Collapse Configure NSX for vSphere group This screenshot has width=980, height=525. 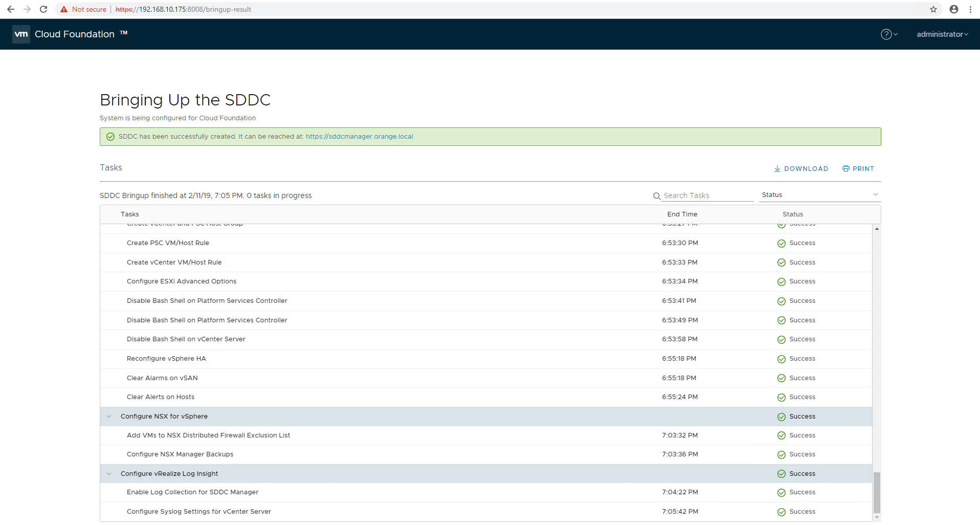pyautogui.click(x=109, y=417)
